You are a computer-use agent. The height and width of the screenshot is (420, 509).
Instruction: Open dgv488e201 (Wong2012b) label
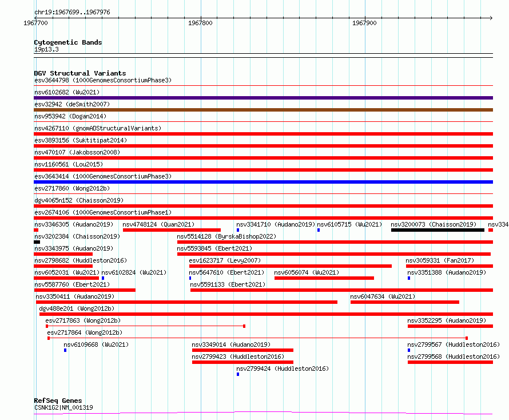pos(77,308)
